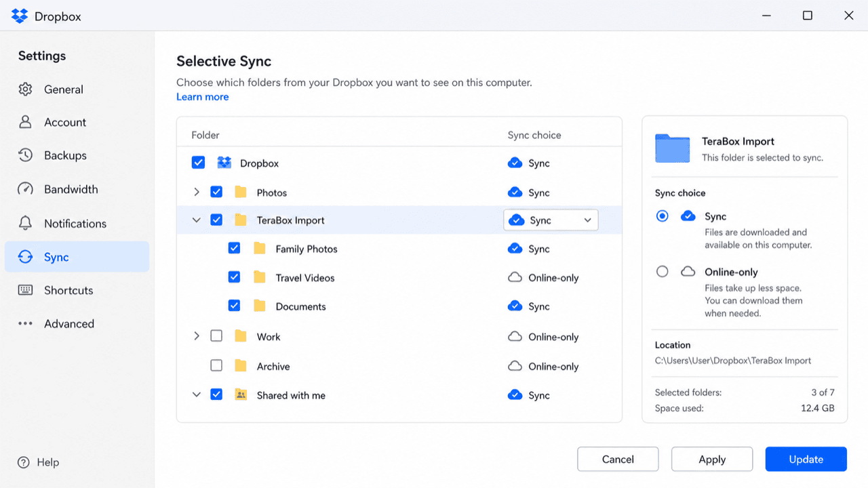
Task: Click the Dropbox logo in title bar
Action: click(20, 16)
